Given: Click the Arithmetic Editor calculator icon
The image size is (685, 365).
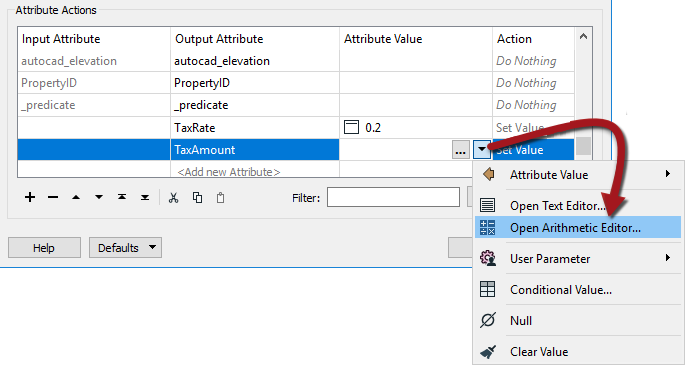Looking at the screenshot, I should click(x=488, y=227).
